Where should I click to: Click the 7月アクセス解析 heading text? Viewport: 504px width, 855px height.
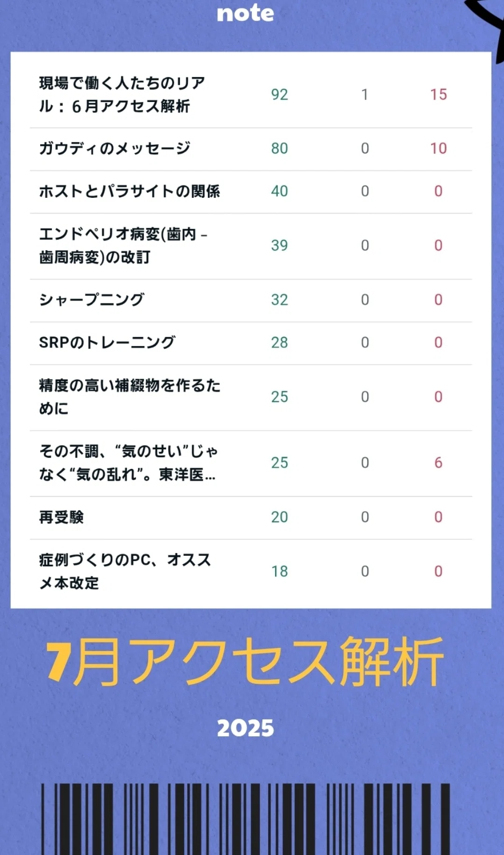tap(245, 661)
